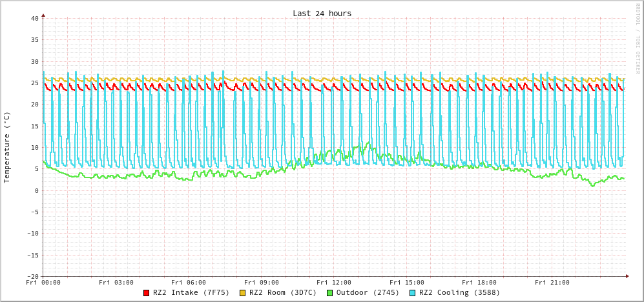Click the Fri 06:00 time axis label

click(189, 283)
